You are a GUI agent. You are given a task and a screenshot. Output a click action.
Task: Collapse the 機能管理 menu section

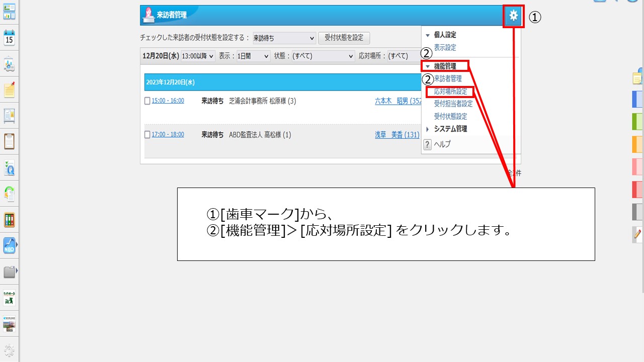click(x=428, y=66)
